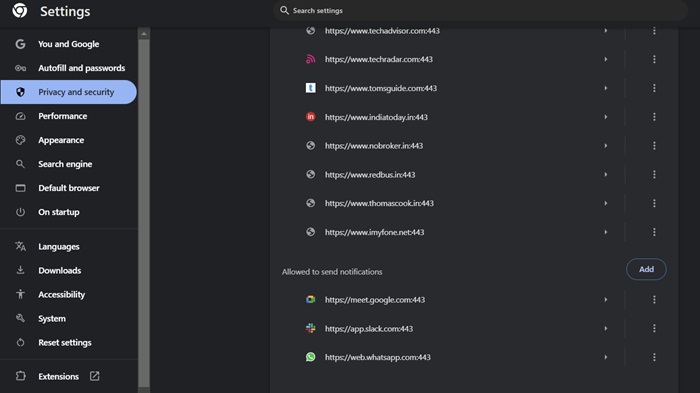Click the person icon for Accessibility

20,294
